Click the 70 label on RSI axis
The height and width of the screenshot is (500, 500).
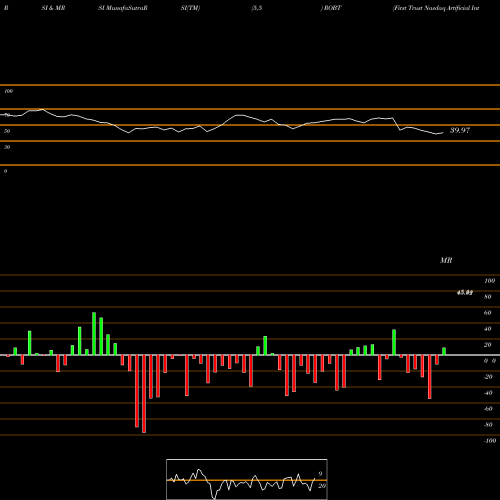(x=7, y=115)
